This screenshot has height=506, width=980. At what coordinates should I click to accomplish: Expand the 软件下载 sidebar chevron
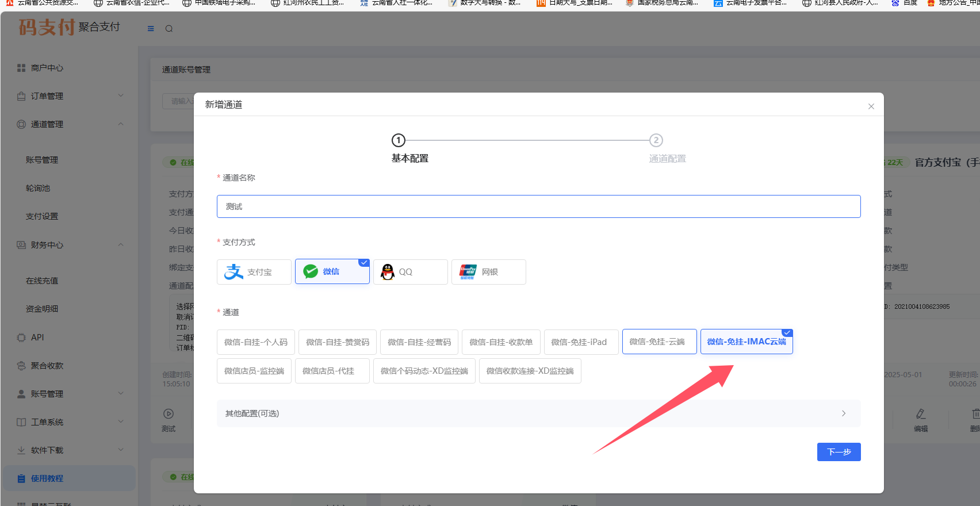tap(121, 450)
